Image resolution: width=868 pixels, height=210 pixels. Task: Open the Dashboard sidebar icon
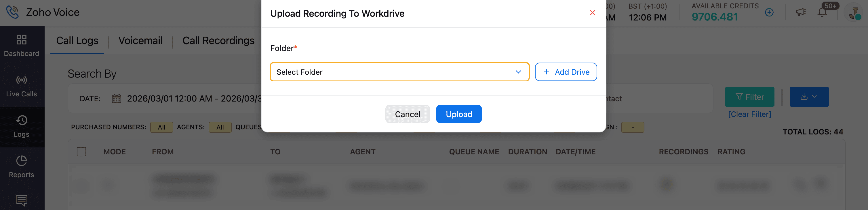pyautogui.click(x=22, y=40)
